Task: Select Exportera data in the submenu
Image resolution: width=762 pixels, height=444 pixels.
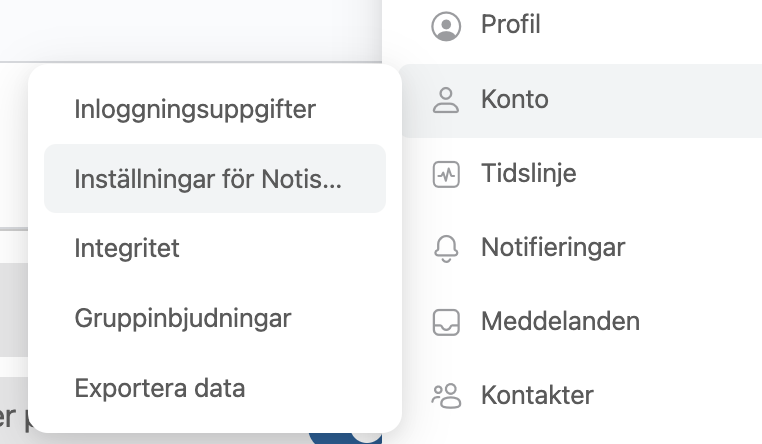Action: coord(159,388)
